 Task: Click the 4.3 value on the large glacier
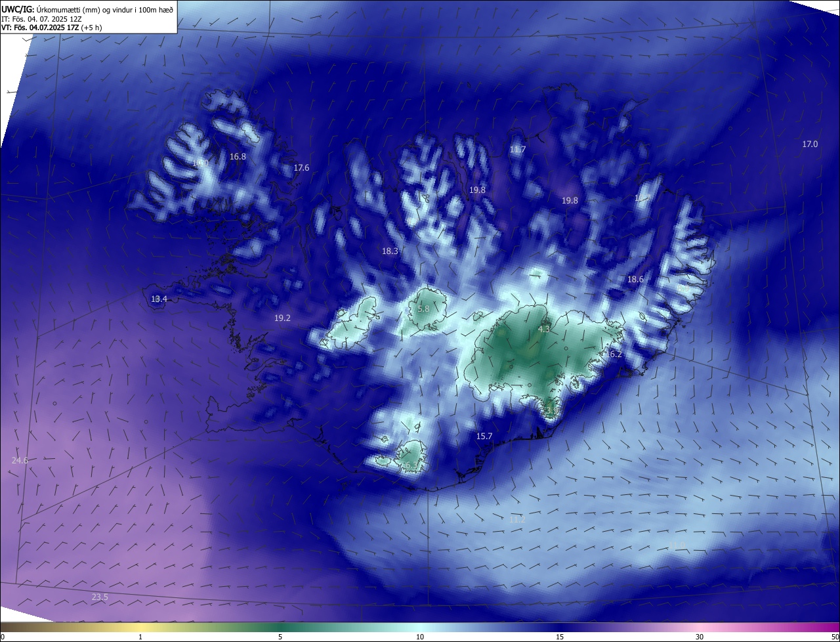click(544, 329)
